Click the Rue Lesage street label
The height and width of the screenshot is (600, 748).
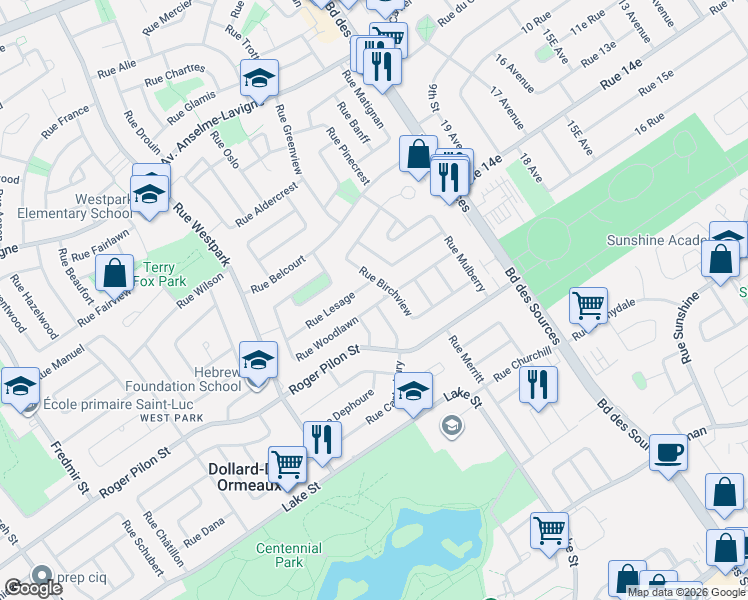click(x=330, y=310)
